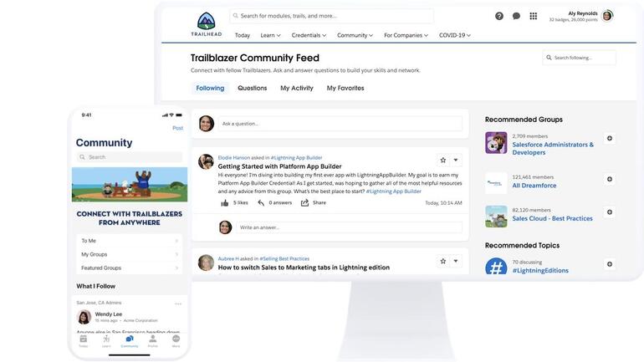Open the app launcher grid icon

[x=533, y=16]
